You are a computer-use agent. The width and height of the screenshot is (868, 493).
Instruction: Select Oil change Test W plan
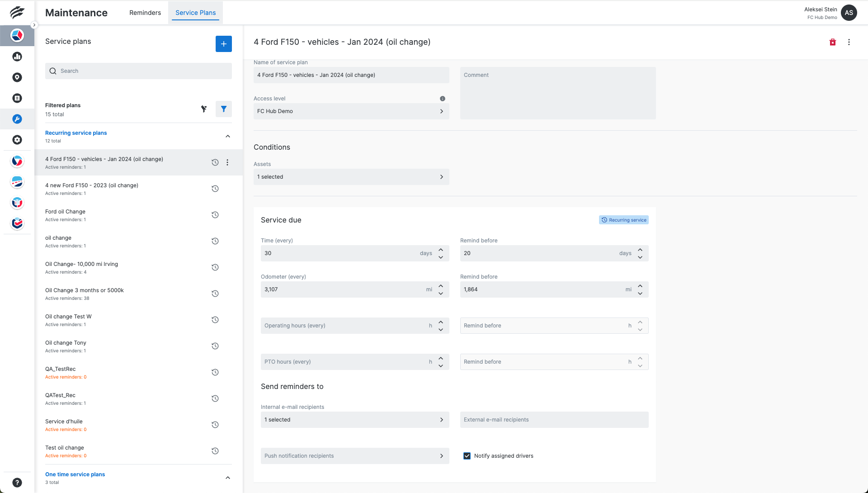tap(138, 320)
